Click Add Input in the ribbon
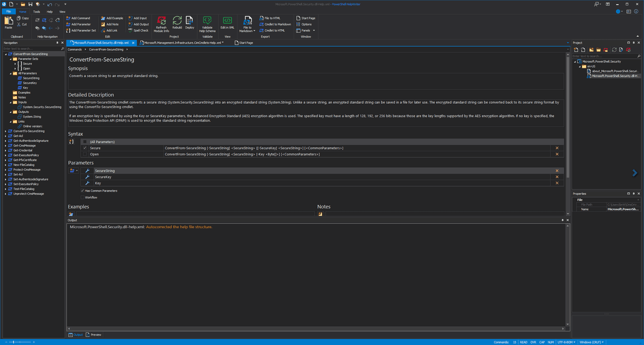Image resolution: width=644 pixels, height=345 pixels. tap(137, 18)
